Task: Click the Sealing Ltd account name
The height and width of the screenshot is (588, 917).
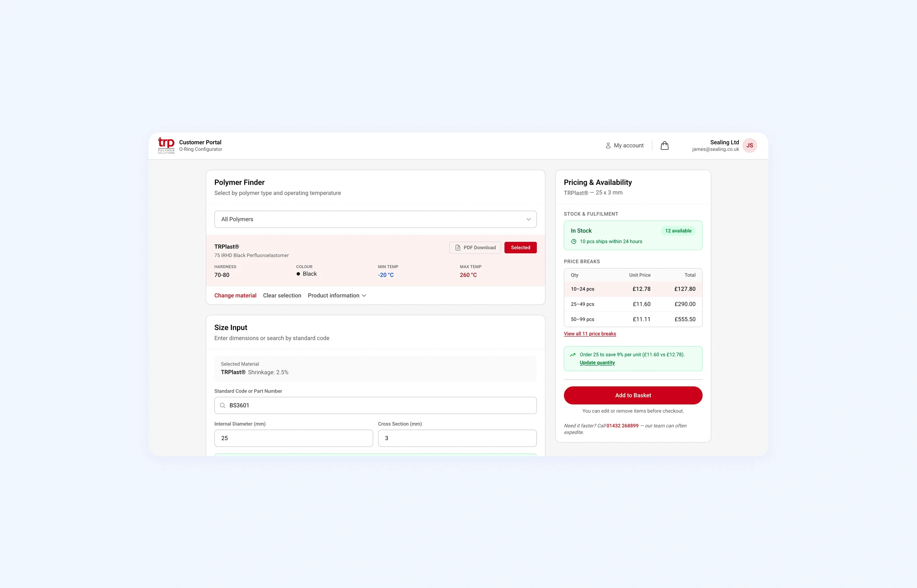Action: pyautogui.click(x=725, y=142)
